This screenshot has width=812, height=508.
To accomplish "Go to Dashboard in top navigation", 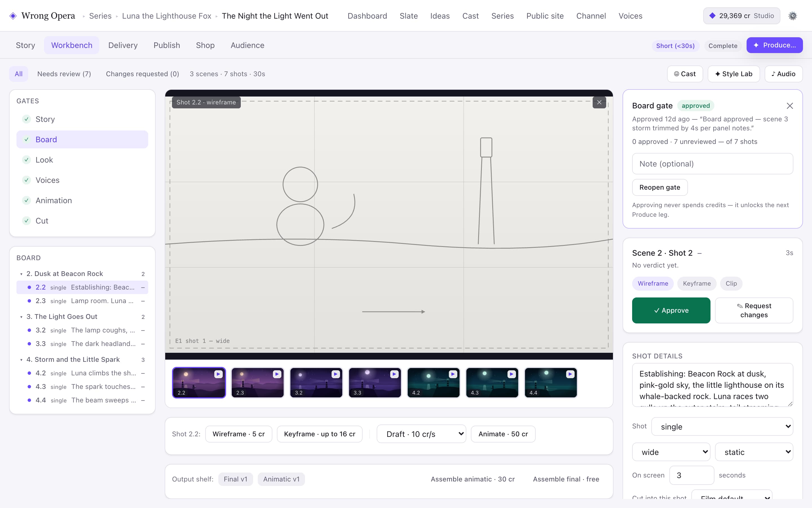I will [x=367, y=16].
